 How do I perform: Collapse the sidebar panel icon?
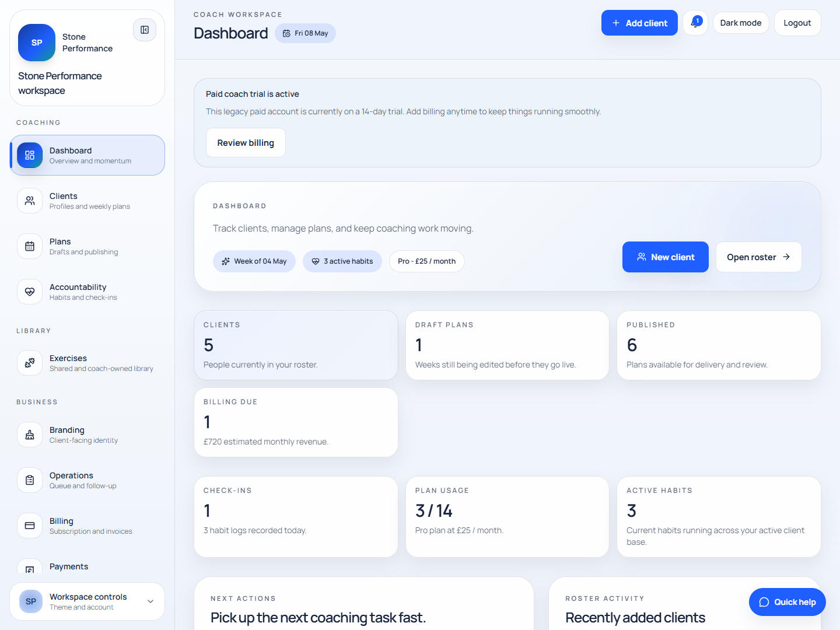(145, 30)
